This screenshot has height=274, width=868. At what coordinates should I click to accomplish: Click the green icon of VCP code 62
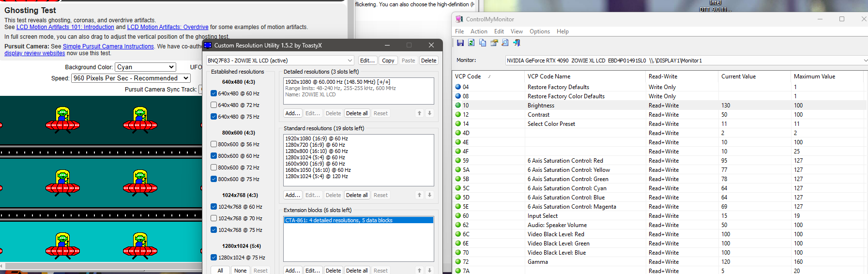pyautogui.click(x=458, y=225)
